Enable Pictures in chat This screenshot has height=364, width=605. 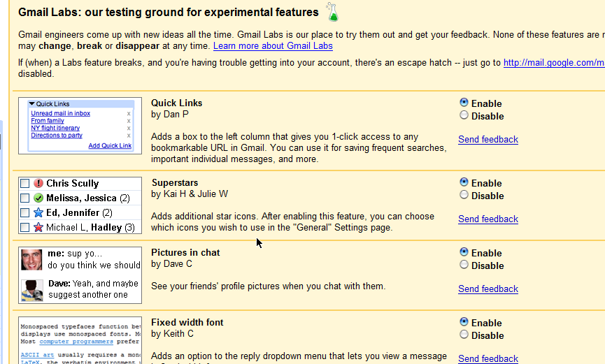pos(464,252)
